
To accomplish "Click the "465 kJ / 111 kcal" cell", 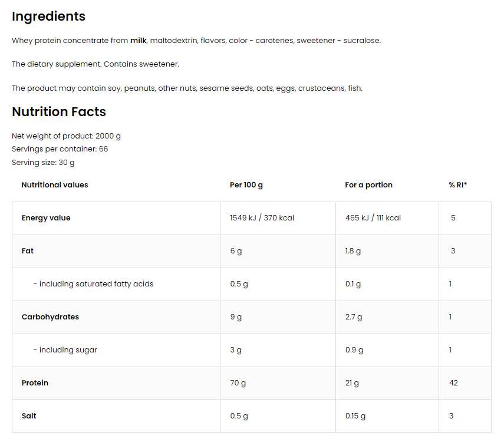I will click(373, 218).
